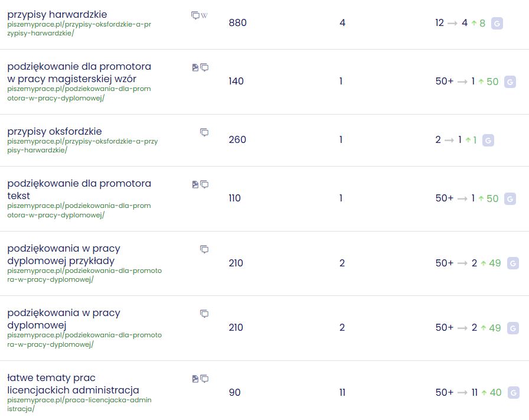Image resolution: width=529 pixels, height=420 pixels.
Task: Open the przypisy harwardzkie URL link
Action: tap(79, 29)
